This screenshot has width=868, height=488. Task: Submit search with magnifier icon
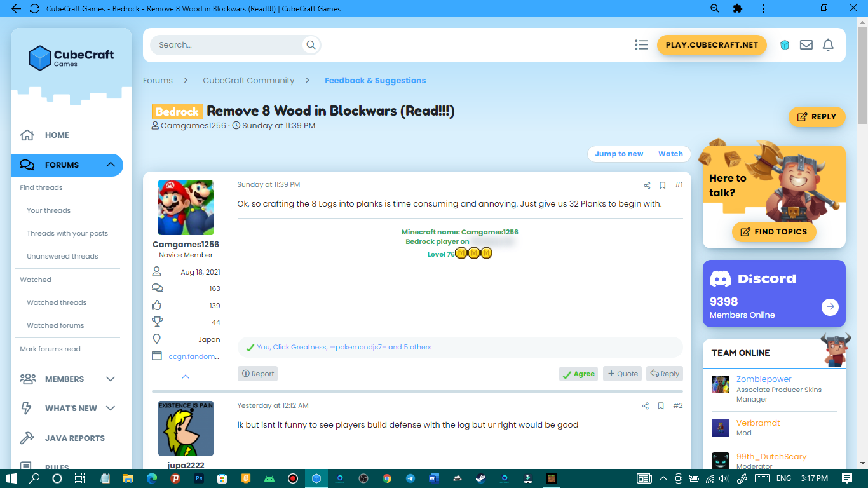[311, 45]
